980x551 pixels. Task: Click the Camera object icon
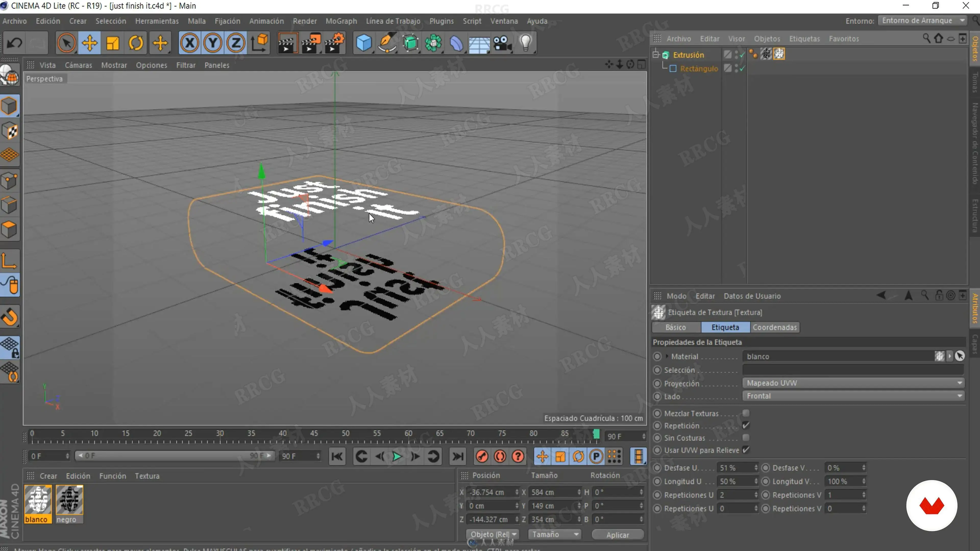[502, 43]
